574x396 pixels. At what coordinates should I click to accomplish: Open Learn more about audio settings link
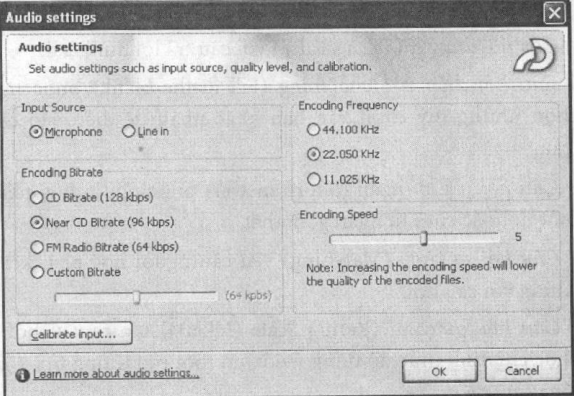point(116,374)
